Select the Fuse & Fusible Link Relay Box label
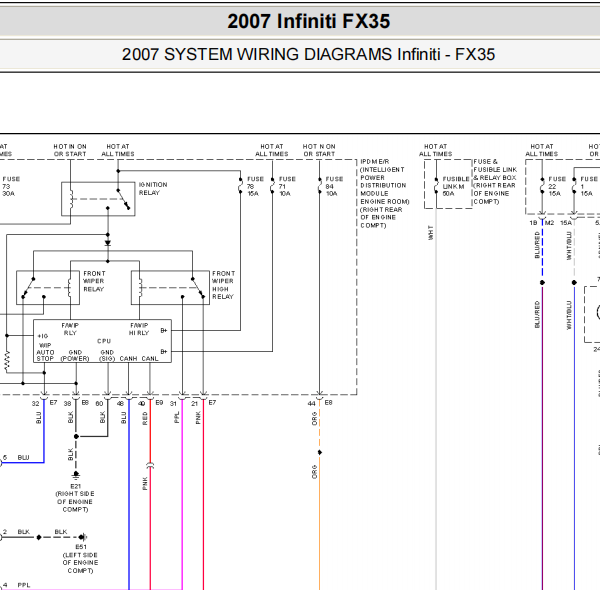Viewport: 600px width, 590px height. pos(495,182)
